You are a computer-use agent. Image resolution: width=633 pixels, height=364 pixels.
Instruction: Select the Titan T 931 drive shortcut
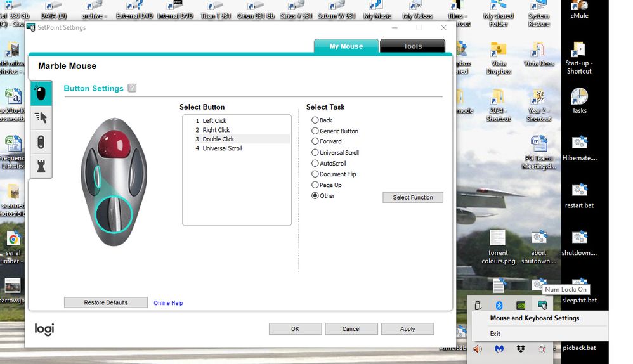(216, 10)
